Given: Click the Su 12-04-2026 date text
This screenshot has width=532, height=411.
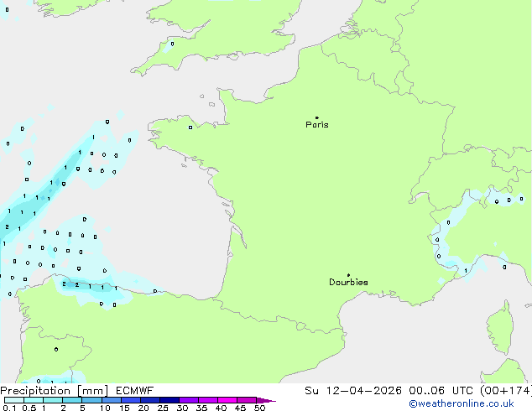Looking at the screenshot, I should [353, 391].
